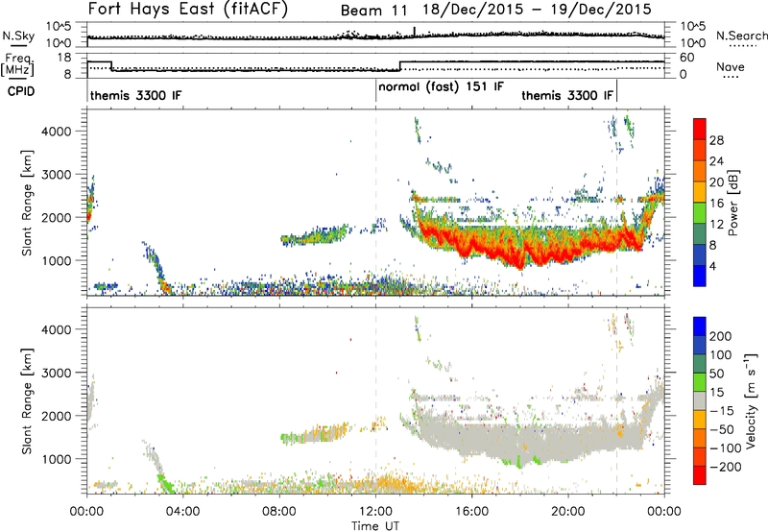This screenshot has height=532, width=768.
Task: Click the N.Search legend label
Action: coord(741,36)
